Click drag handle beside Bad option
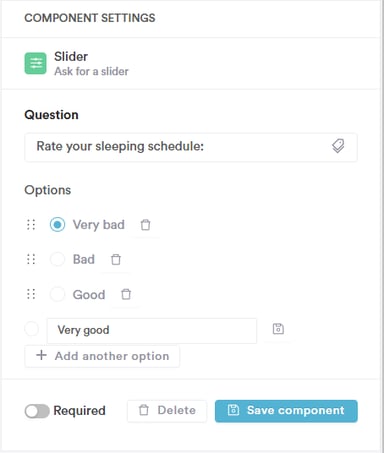The height and width of the screenshot is (453, 384). point(31,259)
